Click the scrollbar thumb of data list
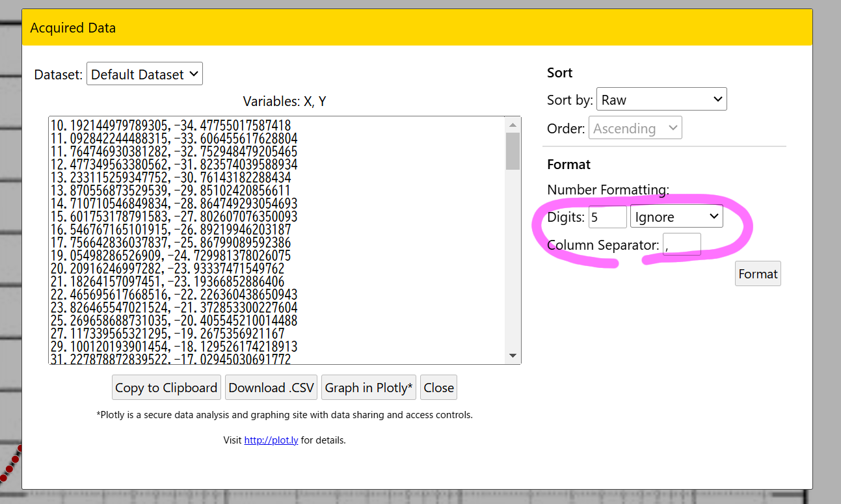Viewport: 841px width, 504px height. 513,151
